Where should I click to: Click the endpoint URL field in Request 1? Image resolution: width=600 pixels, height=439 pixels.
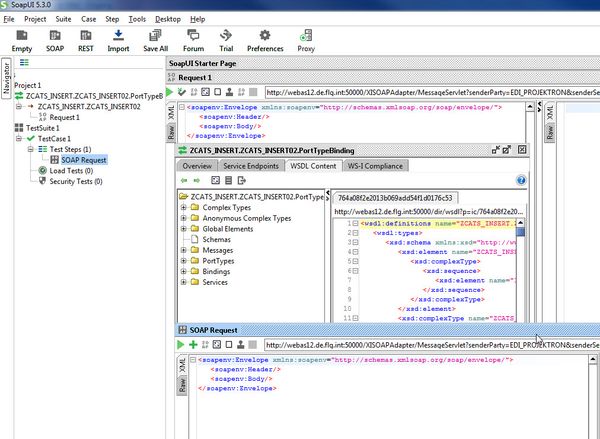click(x=432, y=92)
